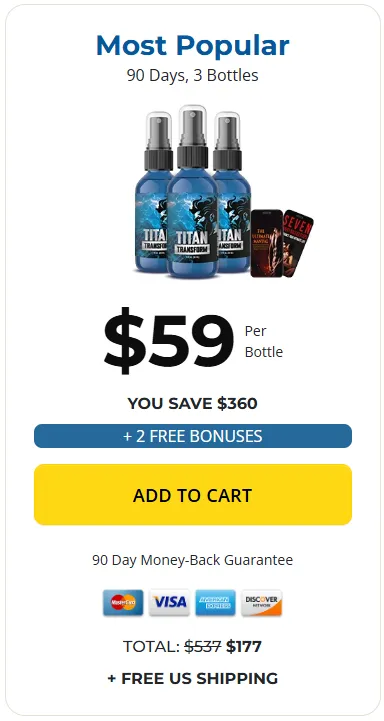
Task: Click the left Titan Transform bottle
Action: (x=152, y=191)
